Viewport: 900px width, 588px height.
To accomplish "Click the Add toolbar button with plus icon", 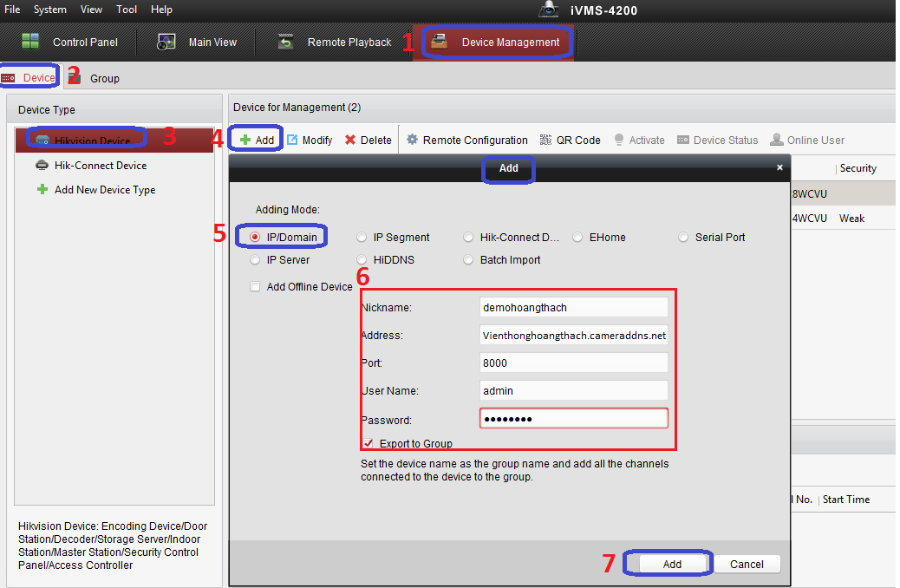I will pyautogui.click(x=257, y=140).
